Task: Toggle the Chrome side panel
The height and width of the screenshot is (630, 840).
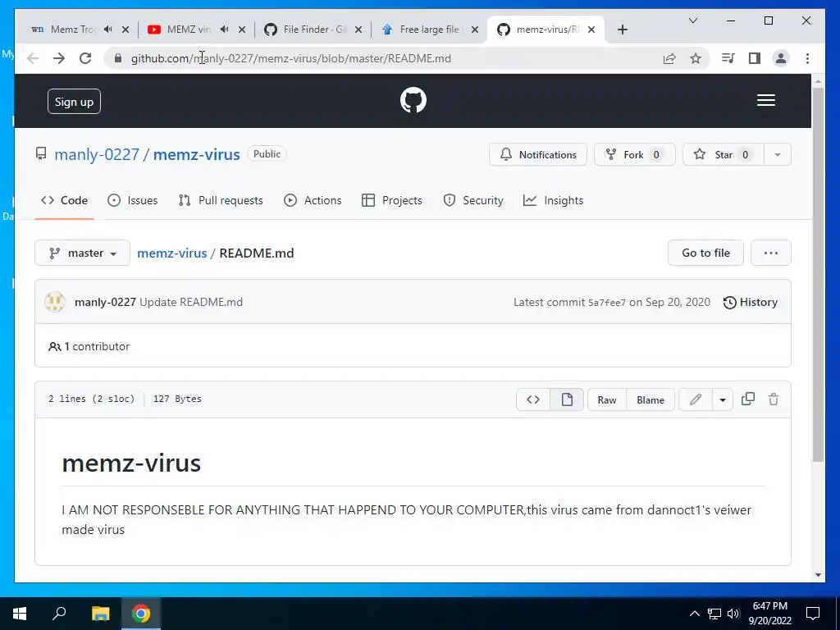Action: pyautogui.click(x=755, y=58)
